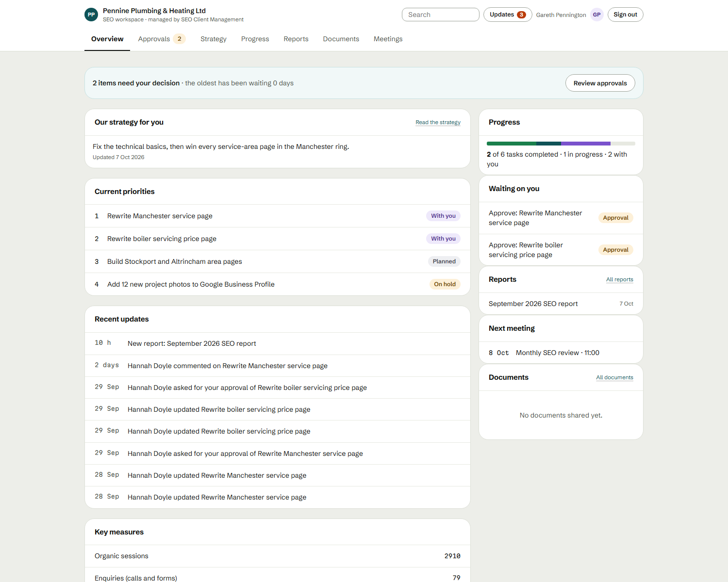Image resolution: width=728 pixels, height=582 pixels.
Task: Click the On hold status badge
Action: point(445,284)
